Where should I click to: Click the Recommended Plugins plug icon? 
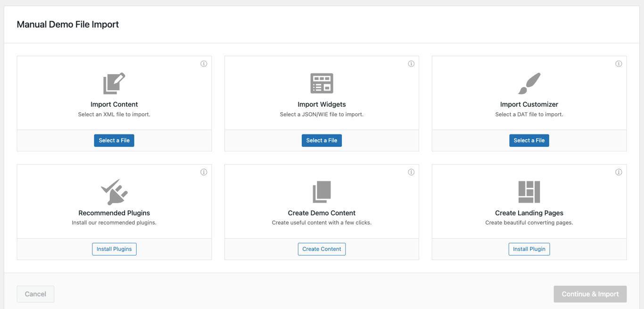click(x=114, y=192)
